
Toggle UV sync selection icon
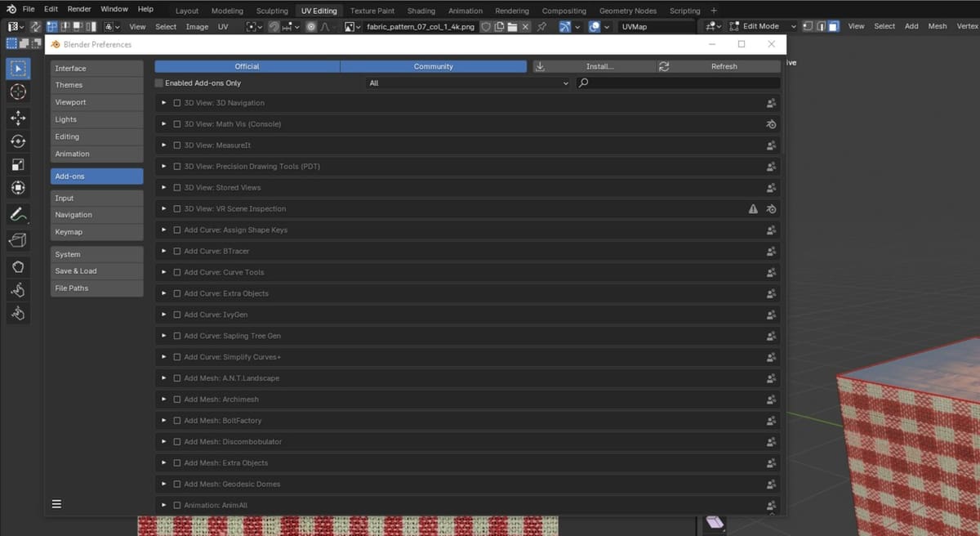pos(35,27)
